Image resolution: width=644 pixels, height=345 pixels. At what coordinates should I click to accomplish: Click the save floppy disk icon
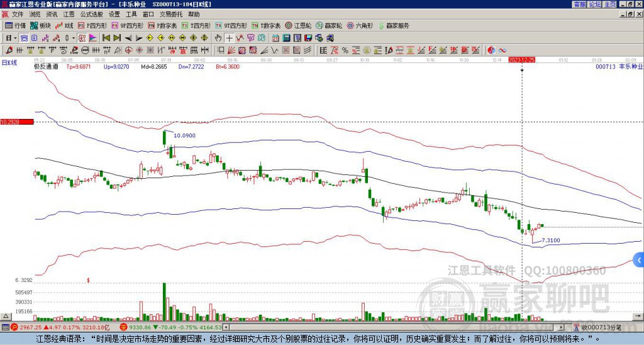(308, 38)
